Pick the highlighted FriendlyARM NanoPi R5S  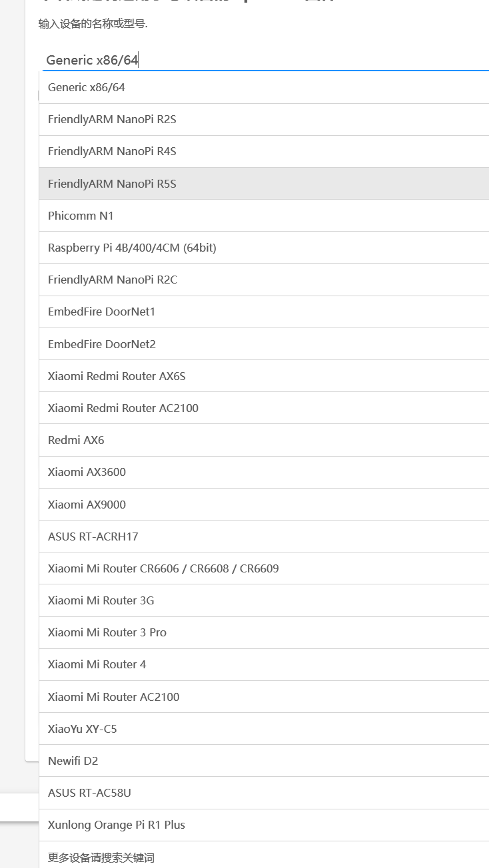[x=112, y=184]
